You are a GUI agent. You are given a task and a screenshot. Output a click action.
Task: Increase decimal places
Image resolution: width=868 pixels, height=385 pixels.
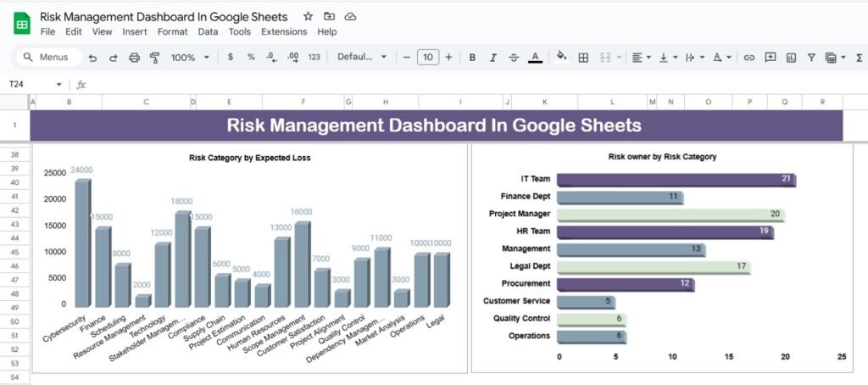(x=293, y=57)
